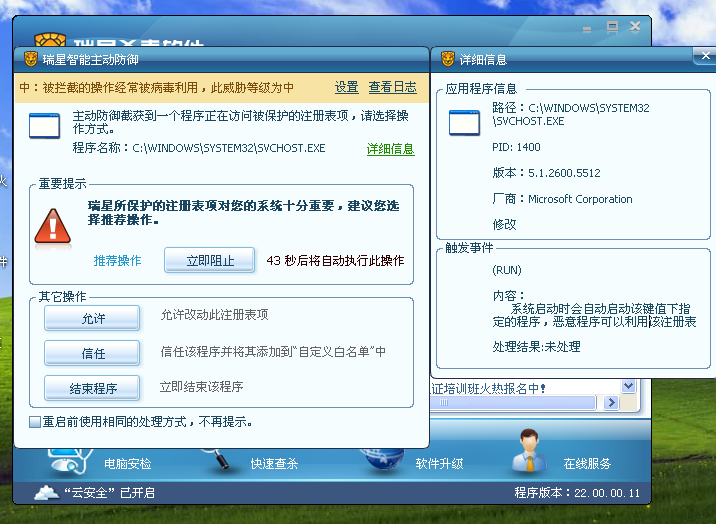Screen dimensions: 716x524
Task: Click the 版本 5.1.2600.5512 text
Action: pos(547,173)
